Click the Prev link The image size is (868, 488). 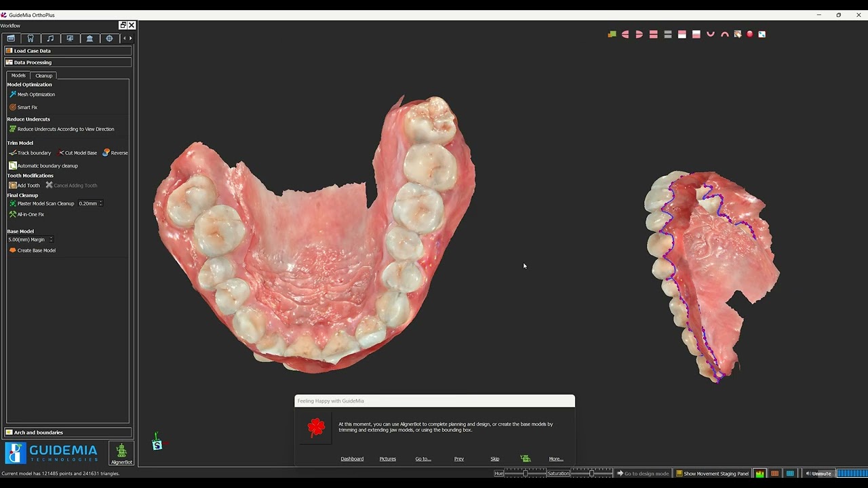[x=459, y=459]
